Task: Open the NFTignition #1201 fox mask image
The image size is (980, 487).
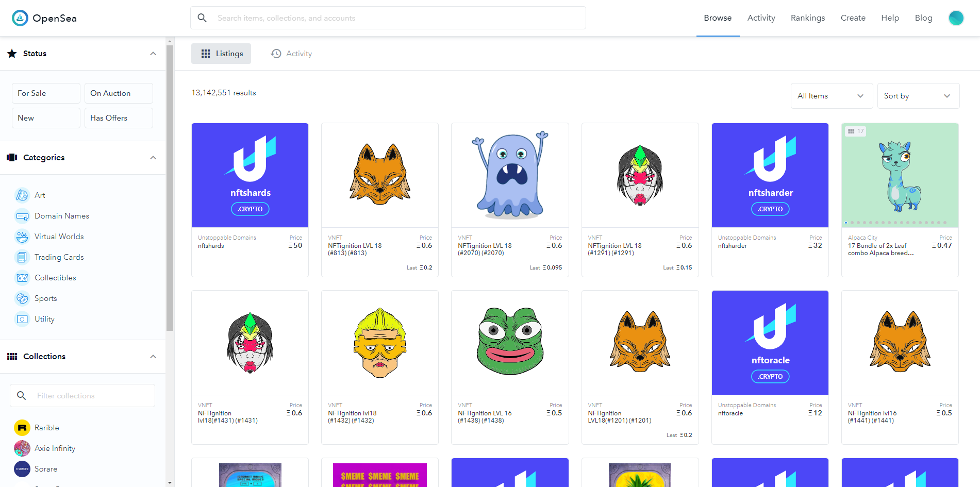Action: pyautogui.click(x=640, y=343)
